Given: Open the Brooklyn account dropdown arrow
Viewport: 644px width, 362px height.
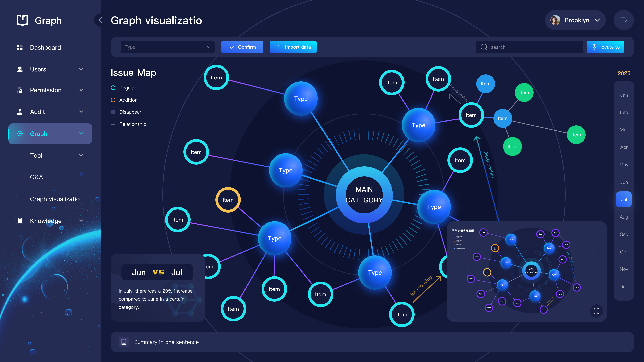Looking at the screenshot, I should 597,20.
